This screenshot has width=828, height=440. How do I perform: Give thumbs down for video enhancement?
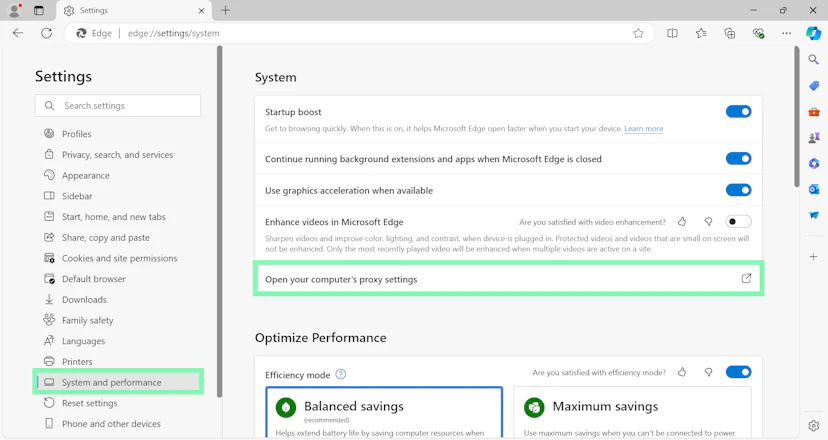click(709, 221)
